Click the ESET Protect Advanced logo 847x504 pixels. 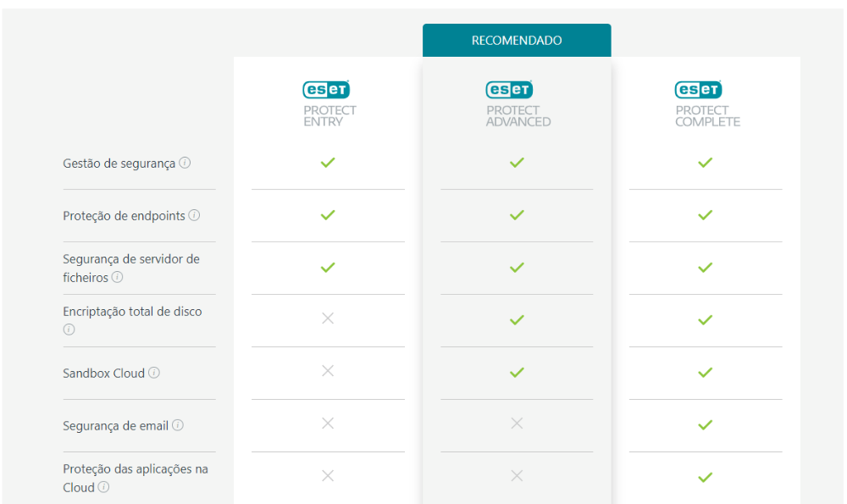509,90
